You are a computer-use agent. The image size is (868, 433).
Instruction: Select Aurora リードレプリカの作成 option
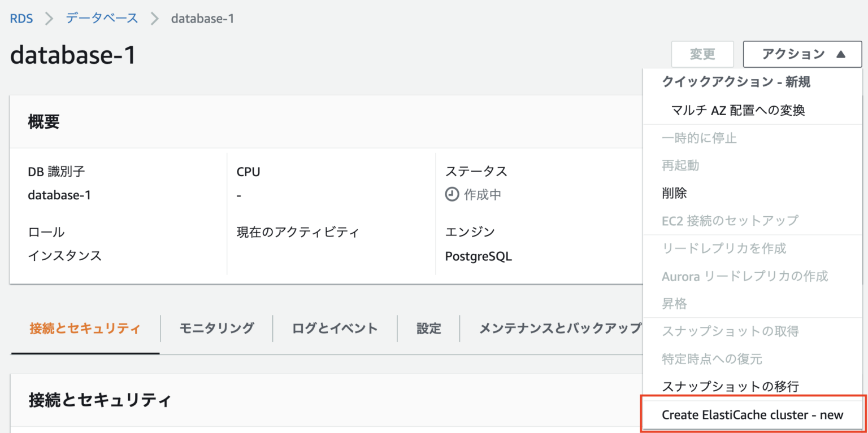[746, 276]
